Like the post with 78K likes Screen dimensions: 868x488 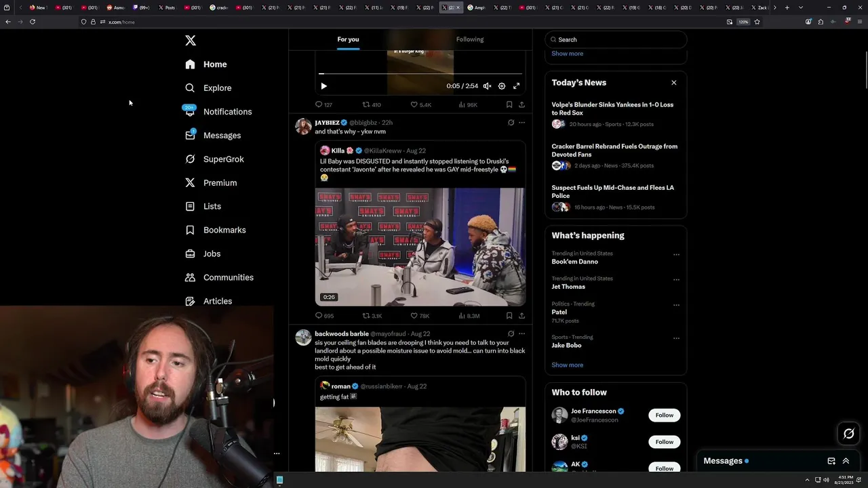click(x=420, y=316)
